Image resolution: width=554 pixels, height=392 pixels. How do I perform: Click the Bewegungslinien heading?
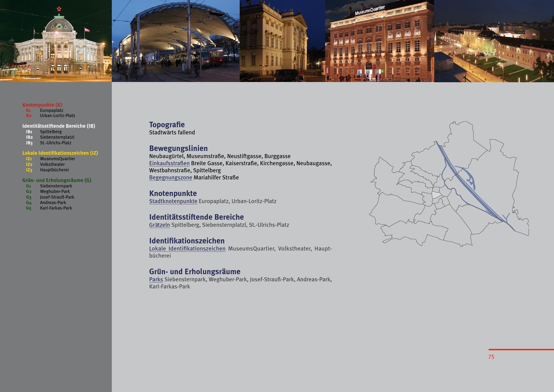click(178, 148)
